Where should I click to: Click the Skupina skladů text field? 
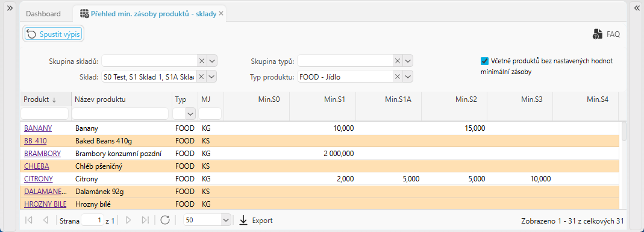[x=149, y=61]
